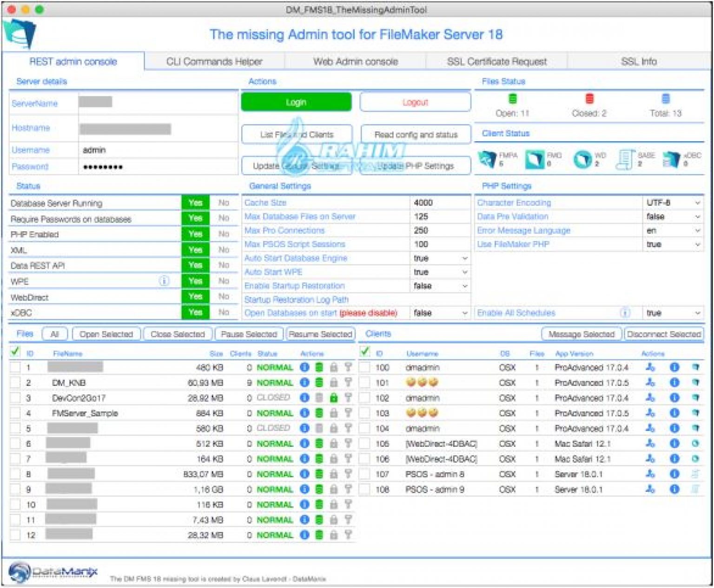714x588 pixels.
Task: Expand the Auto Start WPE dropdown
Action: (x=440, y=272)
